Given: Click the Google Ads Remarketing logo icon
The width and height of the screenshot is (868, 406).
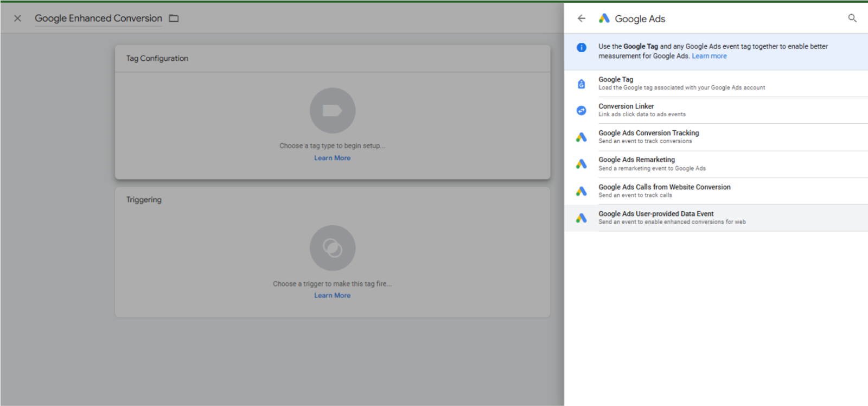Looking at the screenshot, I should point(581,164).
